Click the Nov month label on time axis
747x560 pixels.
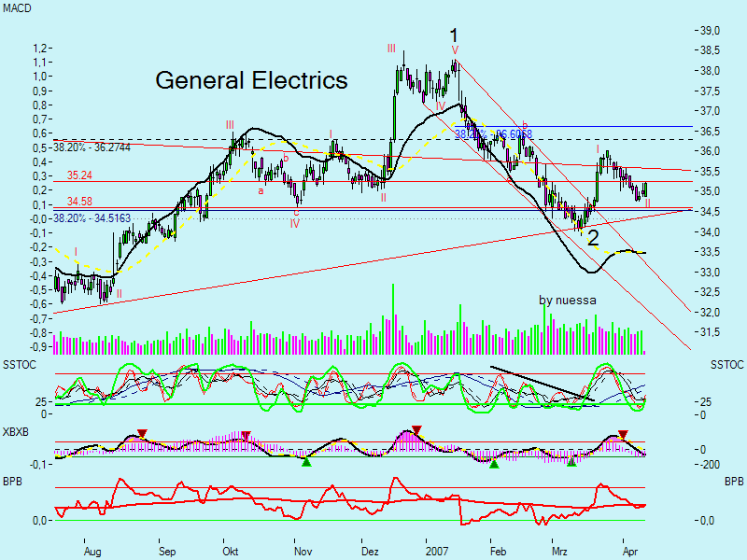pos(303,552)
